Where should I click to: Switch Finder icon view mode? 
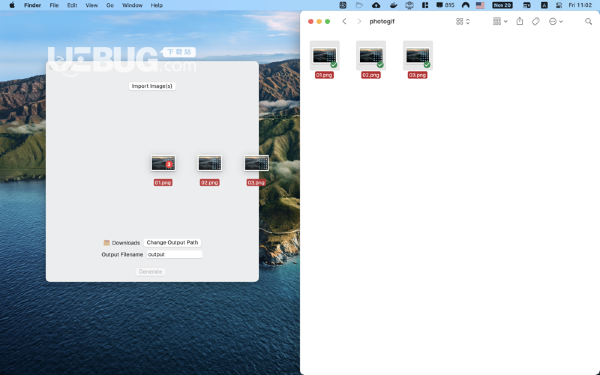click(463, 21)
